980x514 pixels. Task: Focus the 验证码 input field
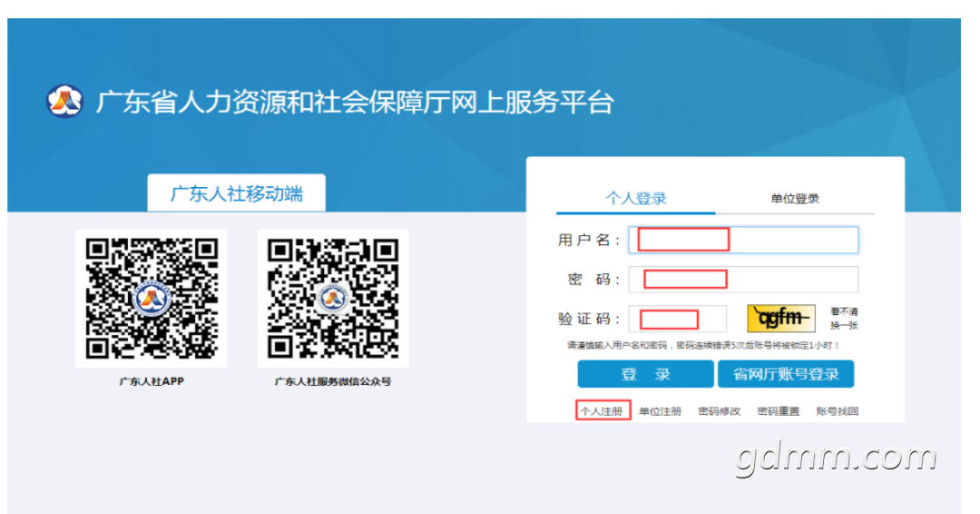coord(678,319)
